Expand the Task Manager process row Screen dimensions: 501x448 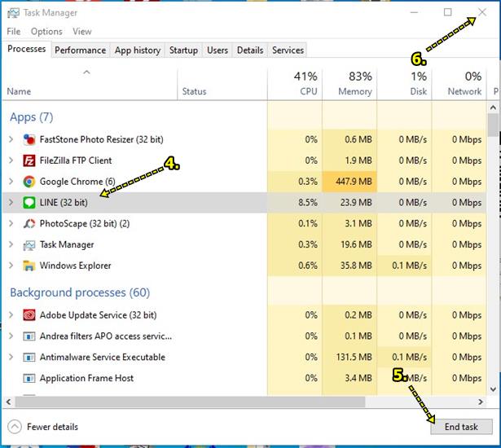coord(11,244)
